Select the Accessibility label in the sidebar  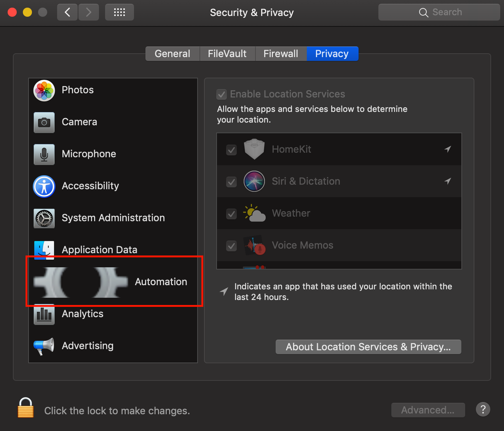pyautogui.click(x=90, y=186)
